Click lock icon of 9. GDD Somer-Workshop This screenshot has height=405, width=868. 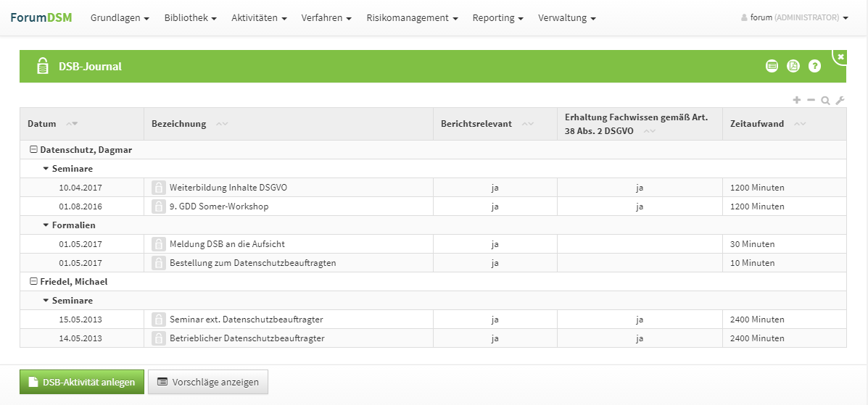159,206
